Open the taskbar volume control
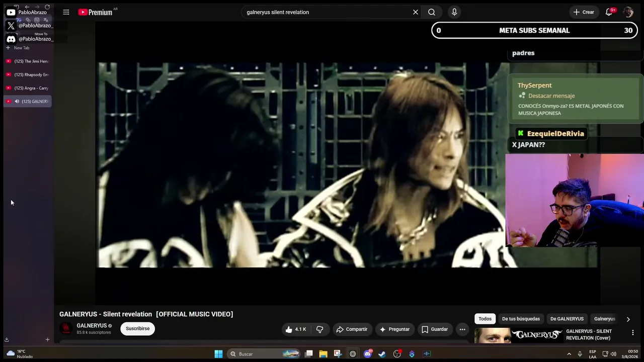Viewport: 644px width, 362px height. pyautogui.click(x=613, y=354)
